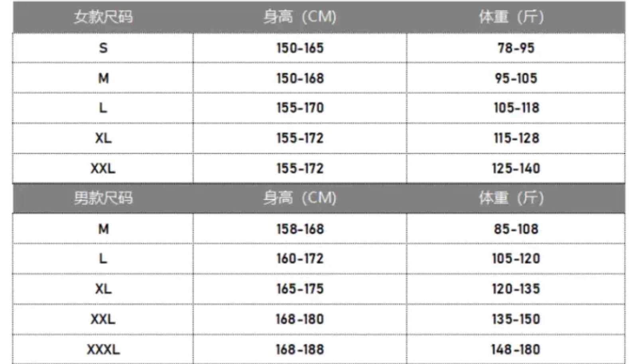Click the height cell 158-168
The width and height of the screenshot is (638, 364).
pos(300,229)
